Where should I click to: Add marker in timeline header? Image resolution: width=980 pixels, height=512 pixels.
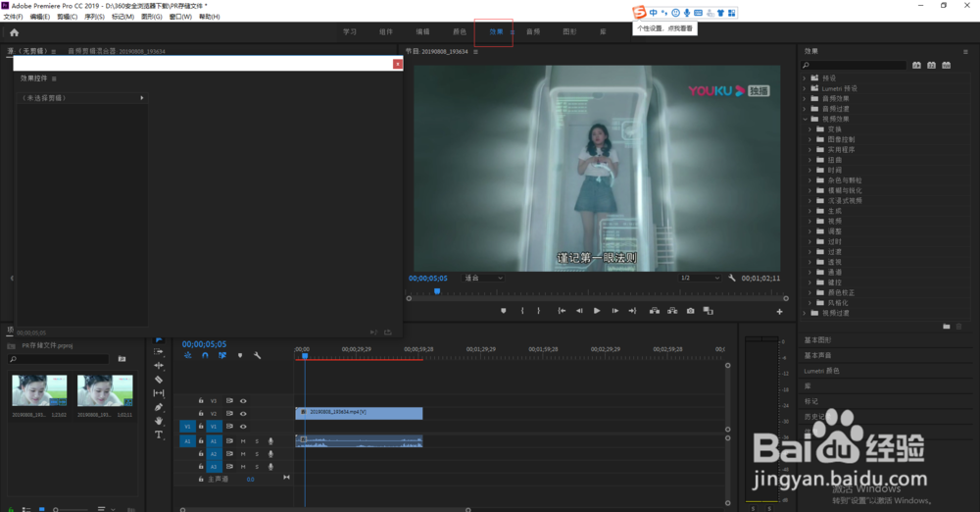pos(240,355)
